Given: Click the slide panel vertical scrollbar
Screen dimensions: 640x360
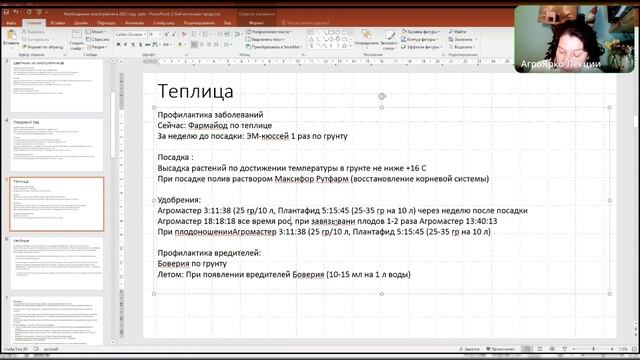Looking at the screenshot, I should point(113,124).
